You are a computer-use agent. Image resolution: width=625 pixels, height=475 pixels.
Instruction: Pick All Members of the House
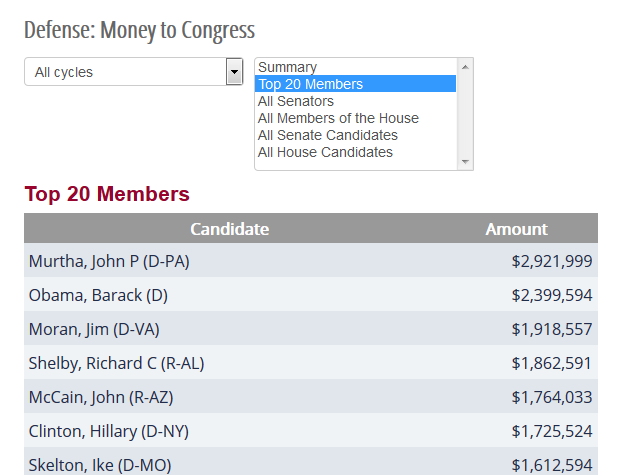(338, 118)
